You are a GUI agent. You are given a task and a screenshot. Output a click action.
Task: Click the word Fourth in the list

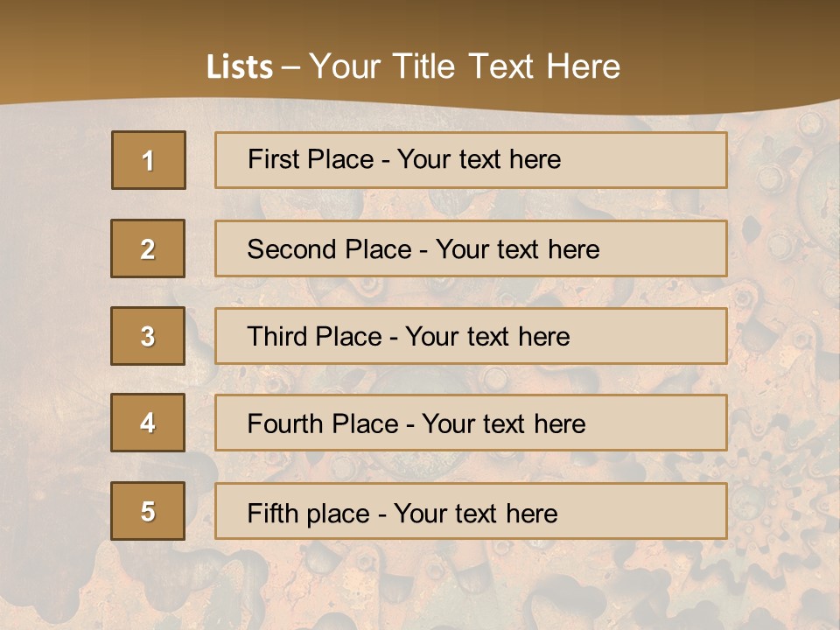pos(286,424)
